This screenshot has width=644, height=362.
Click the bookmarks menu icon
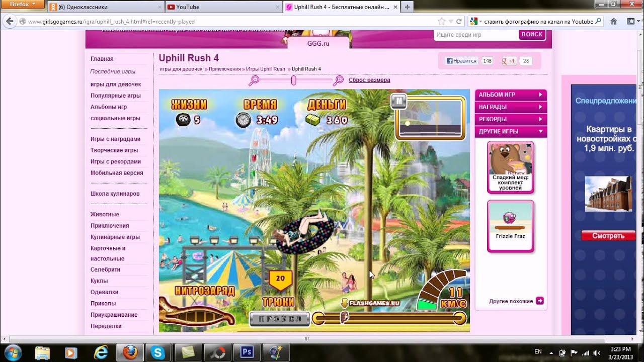click(631, 22)
